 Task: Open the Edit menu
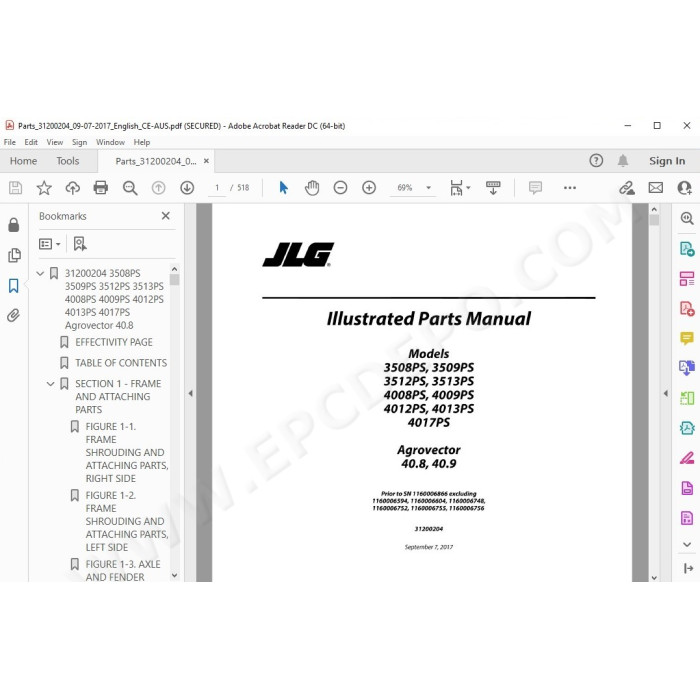[31, 142]
